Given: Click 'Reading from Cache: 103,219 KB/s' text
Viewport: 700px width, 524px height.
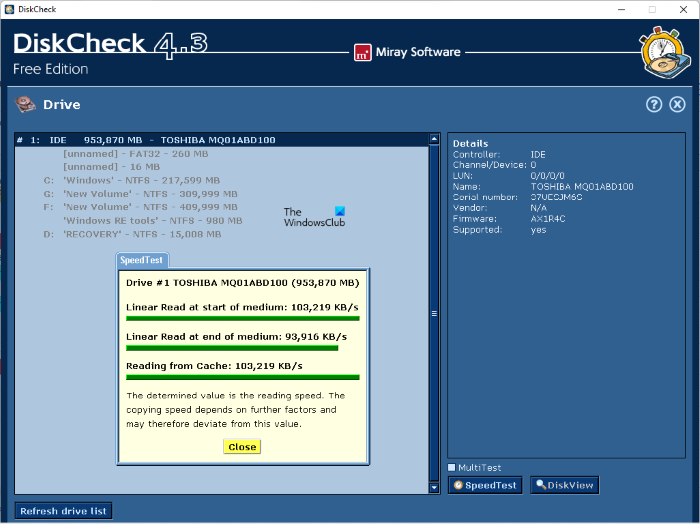Looking at the screenshot, I should click(x=214, y=366).
